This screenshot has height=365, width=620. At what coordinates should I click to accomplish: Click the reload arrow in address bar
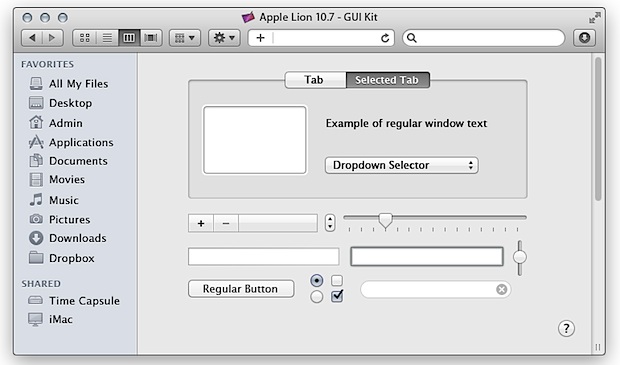(x=385, y=38)
